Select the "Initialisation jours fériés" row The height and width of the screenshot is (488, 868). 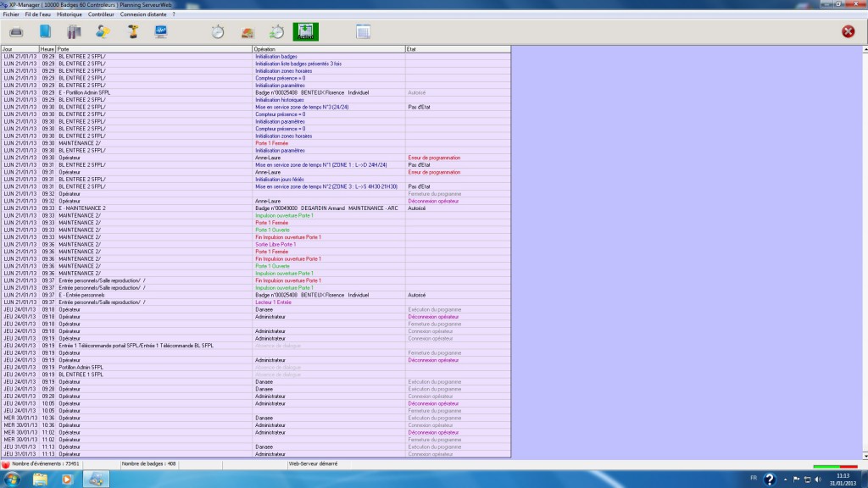pos(256,180)
